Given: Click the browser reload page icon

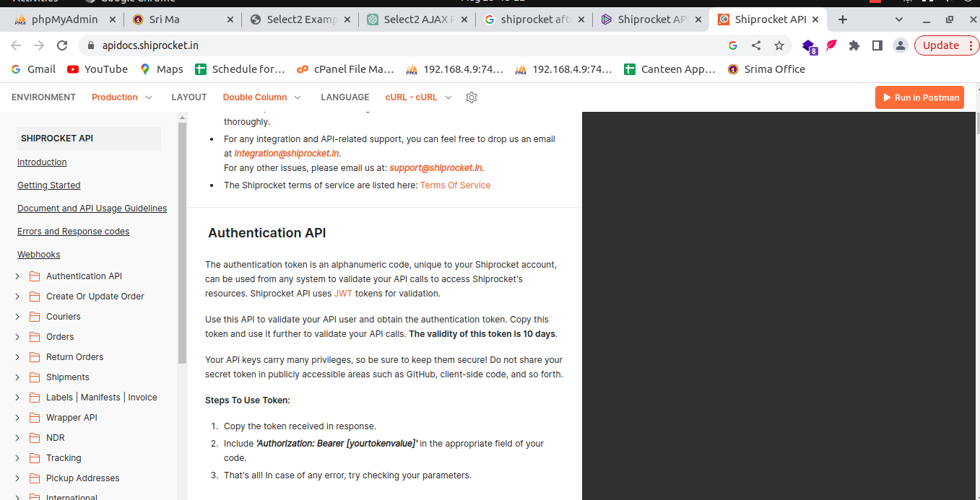Looking at the screenshot, I should (x=62, y=45).
